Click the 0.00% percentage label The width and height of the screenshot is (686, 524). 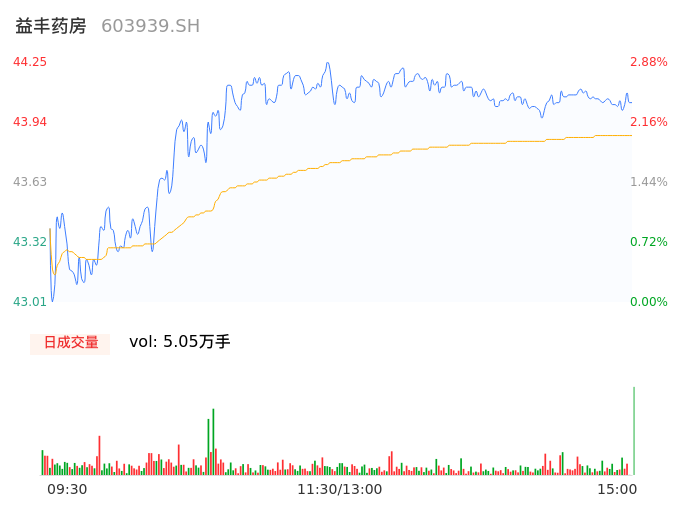coord(649,302)
